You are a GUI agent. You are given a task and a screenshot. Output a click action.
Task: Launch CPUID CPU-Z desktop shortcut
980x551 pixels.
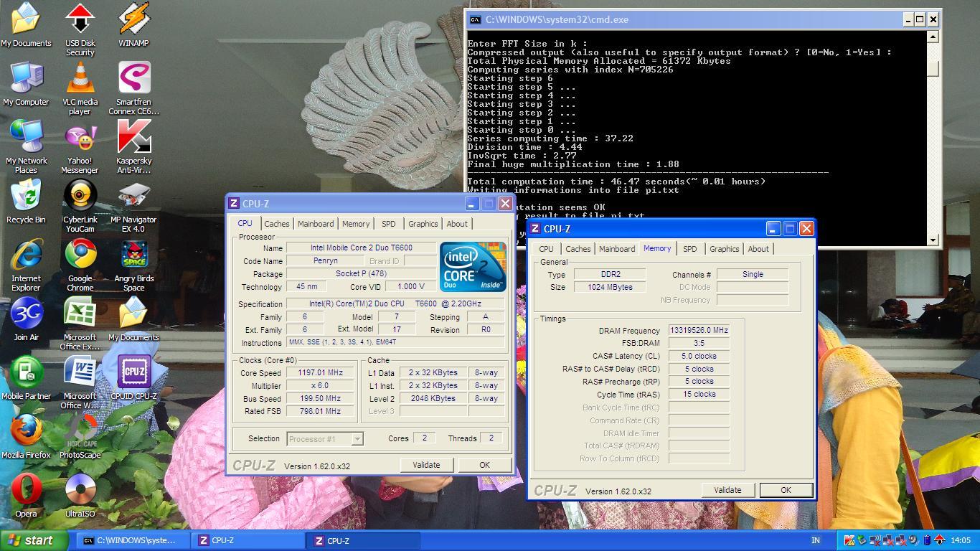[133, 377]
